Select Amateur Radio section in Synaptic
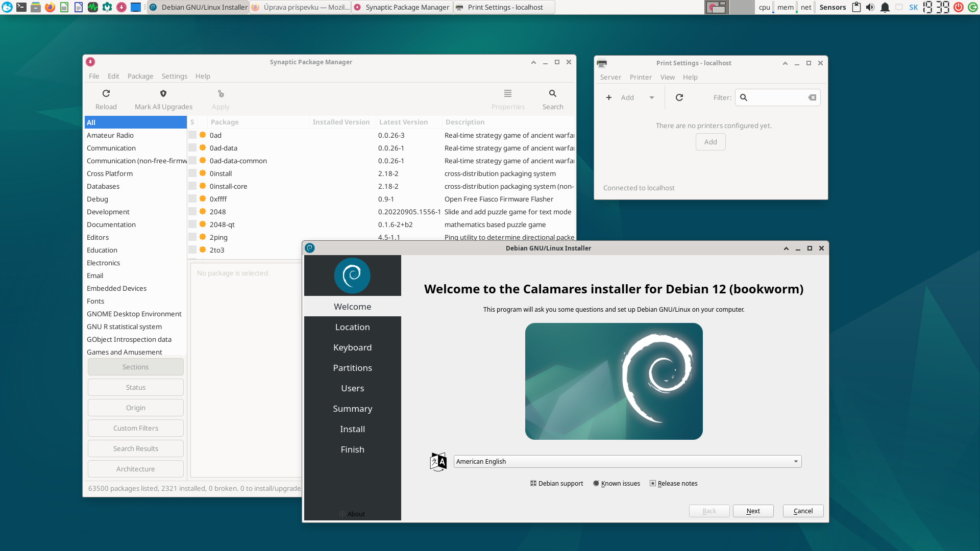980x551 pixels. (135, 135)
